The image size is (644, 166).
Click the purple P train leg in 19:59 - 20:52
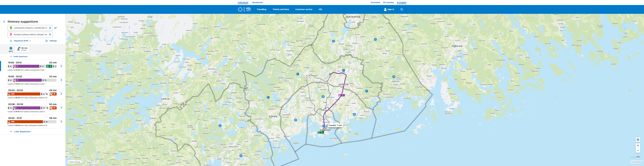pos(27,80)
